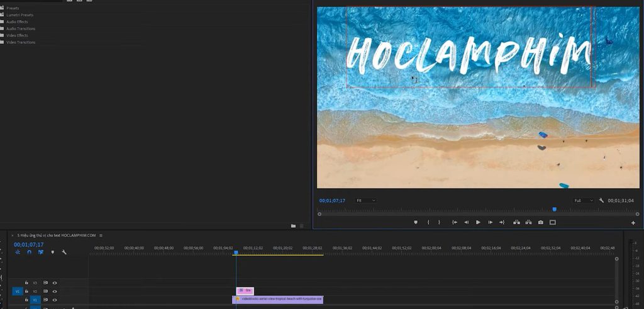This screenshot has width=644, height=309.
Task: Click the timeline display settings wrench
Action: 64,252
